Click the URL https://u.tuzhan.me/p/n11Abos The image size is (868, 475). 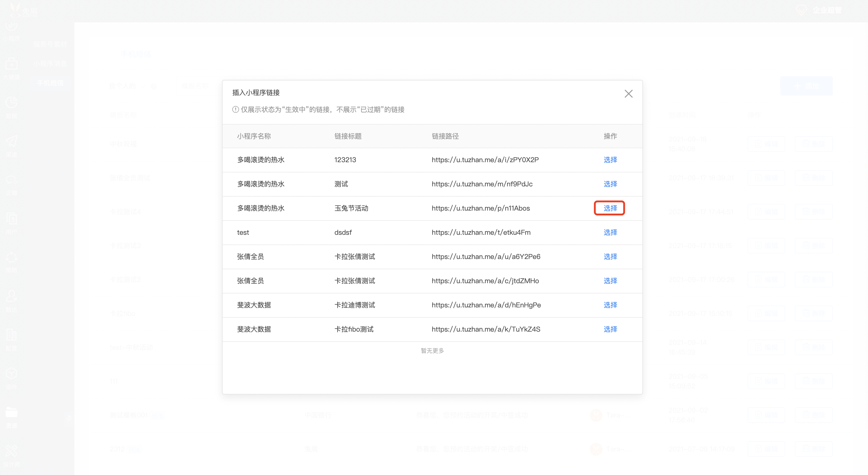[x=481, y=208]
